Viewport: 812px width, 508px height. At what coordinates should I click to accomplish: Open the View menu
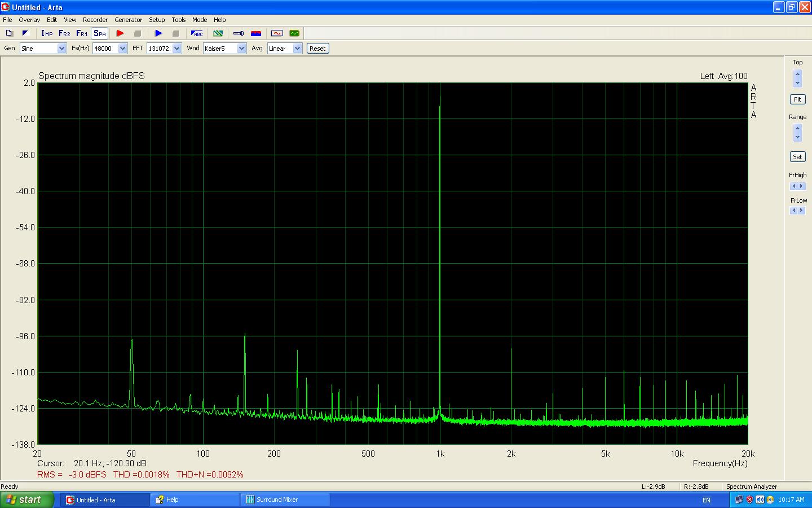[70, 20]
